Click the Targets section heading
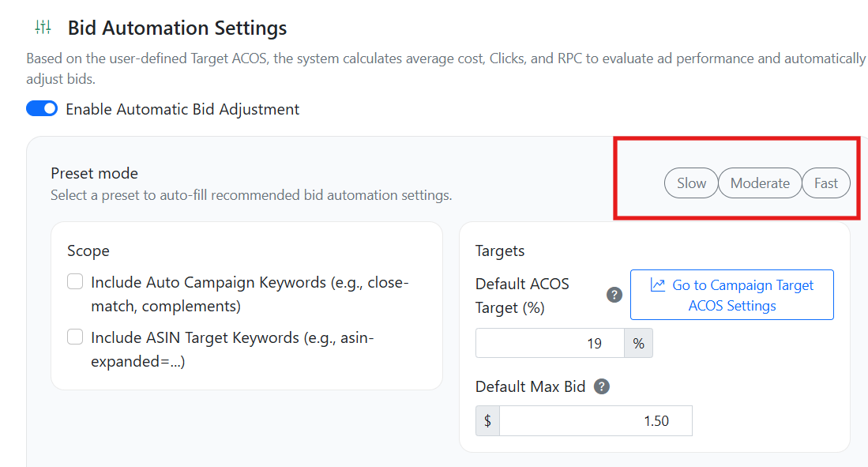 (500, 250)
